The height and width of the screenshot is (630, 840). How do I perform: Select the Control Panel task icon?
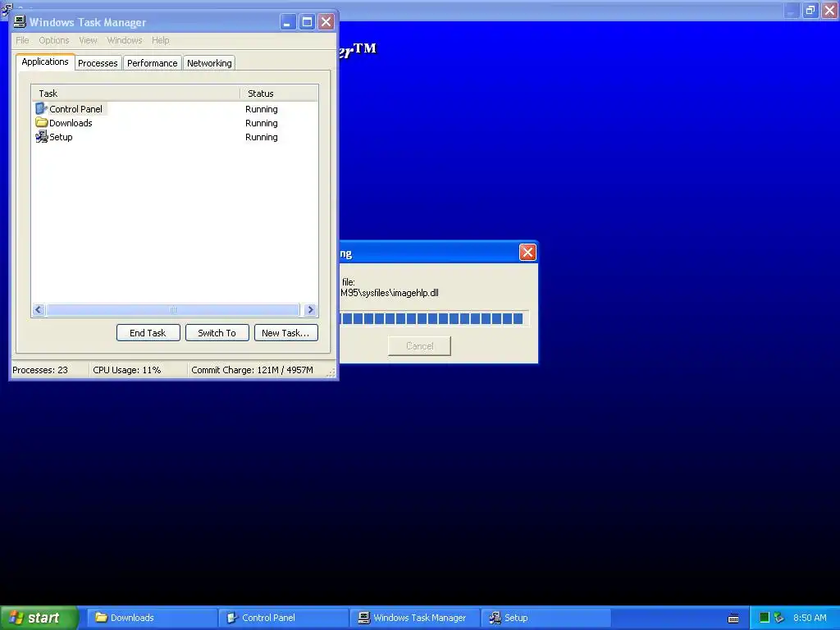(41, 109)
